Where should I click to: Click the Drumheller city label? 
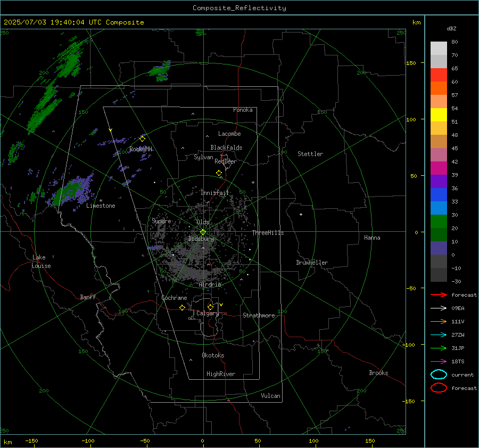tap(312, 263)
